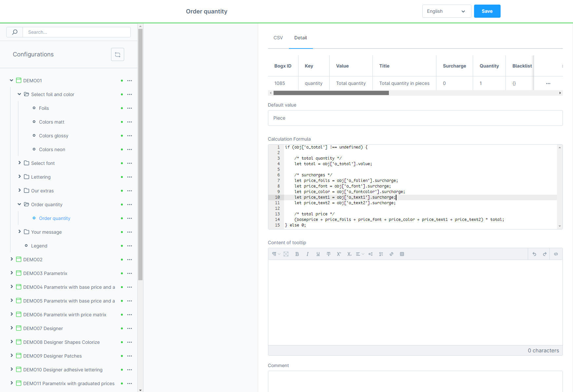Expand the DEMO02 configuration
Screen dimensions: 573x392
tap(11, 259)
